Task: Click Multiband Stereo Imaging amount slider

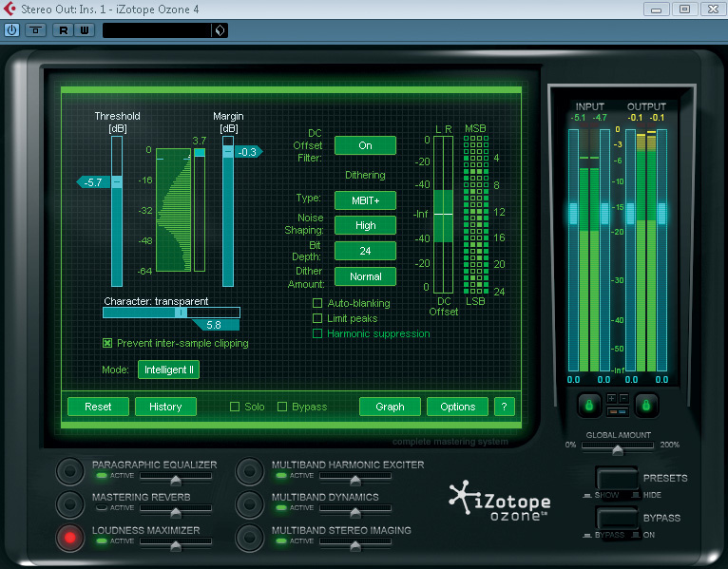Action: coord(355,543)
